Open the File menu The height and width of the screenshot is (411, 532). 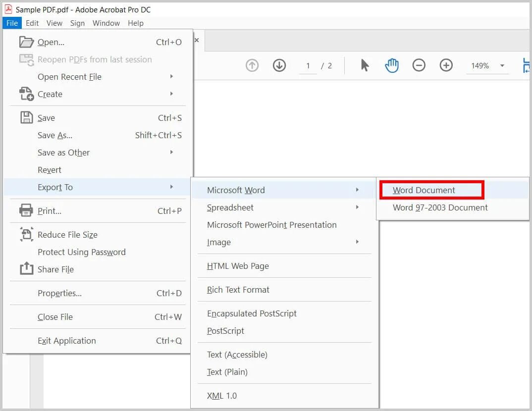[12, 23]
